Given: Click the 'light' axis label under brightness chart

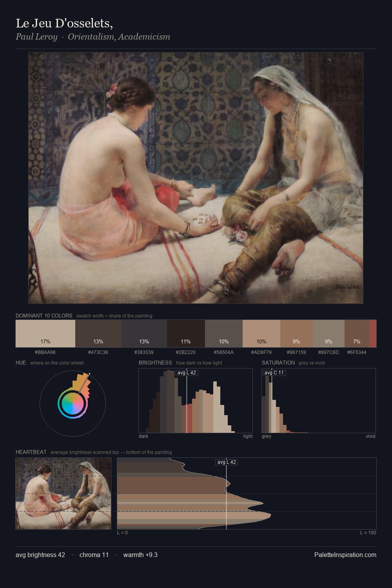Looking at the screenshot, I should (x=248, y=436).
